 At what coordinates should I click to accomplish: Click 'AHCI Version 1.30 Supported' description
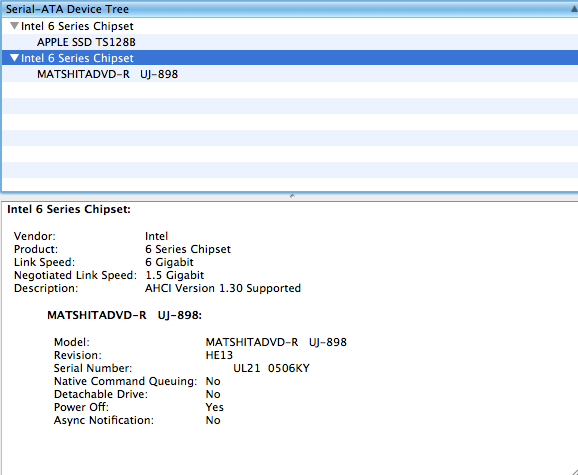tap(223, 288)
